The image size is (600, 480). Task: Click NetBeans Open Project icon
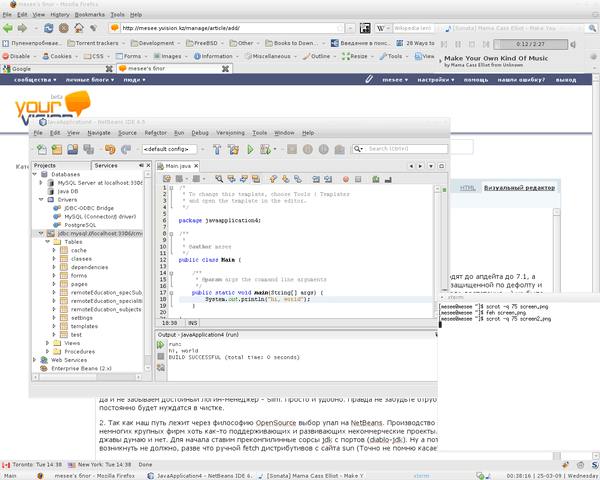coord(73,149)
